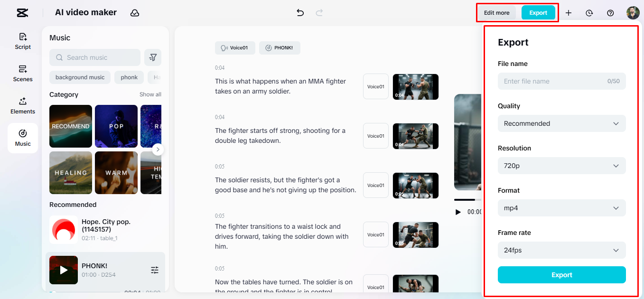Image resolution: width=644 pixels, height=299 pixels.
Task: Click the Edit more button
Action: click(496, 13)
